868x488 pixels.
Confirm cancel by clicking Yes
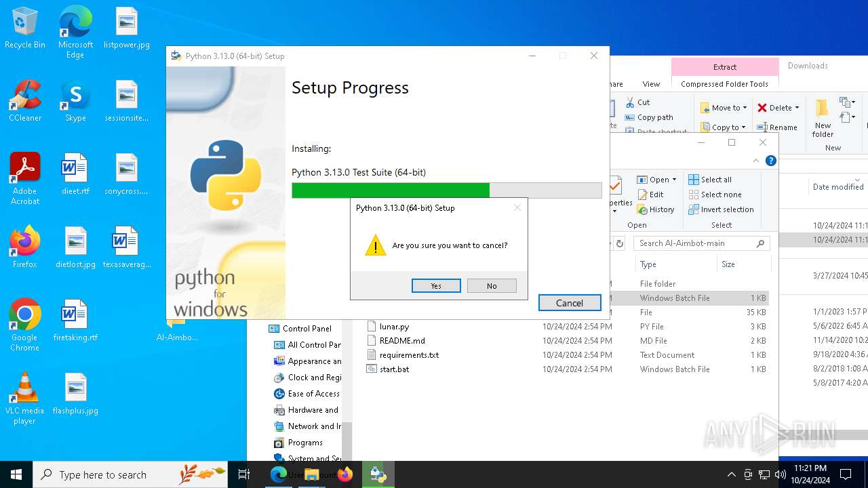tap(436, 286)
